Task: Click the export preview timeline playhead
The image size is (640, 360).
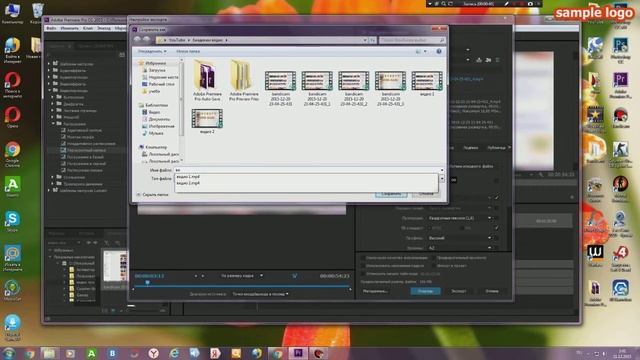Action: click(147, 282)
